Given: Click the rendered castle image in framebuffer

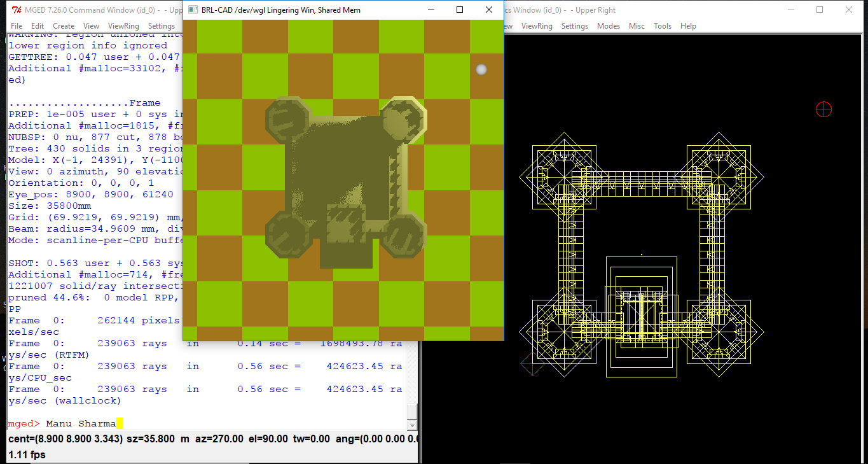Looking at the screenshot, I should (345, 181).
